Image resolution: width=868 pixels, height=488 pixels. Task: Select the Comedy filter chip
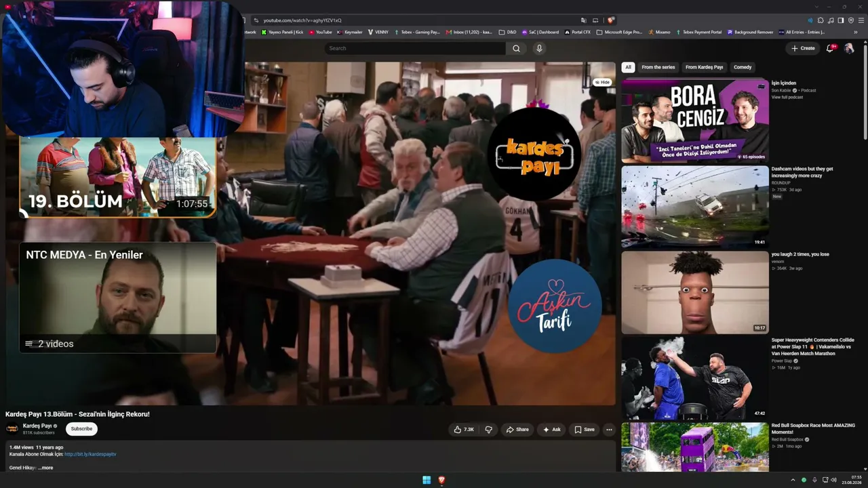[x=743, y=67]
